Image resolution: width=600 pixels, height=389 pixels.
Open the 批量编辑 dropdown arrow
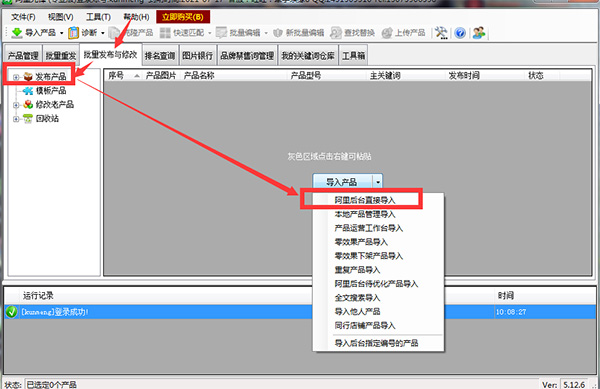coord(266,33)
